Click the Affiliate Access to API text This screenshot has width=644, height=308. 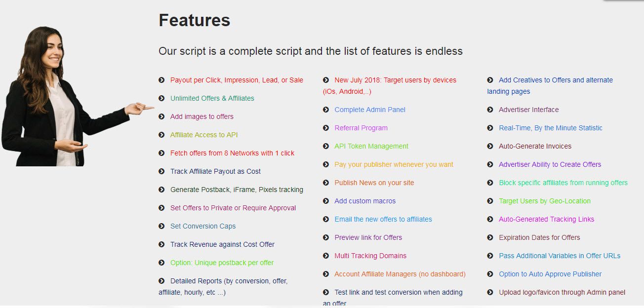click(x=204, y=135)
